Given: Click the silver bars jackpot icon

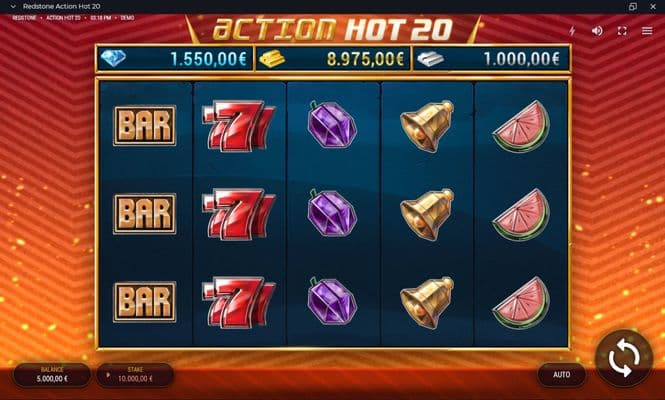Looking at the screenshot, I should 430,59.
